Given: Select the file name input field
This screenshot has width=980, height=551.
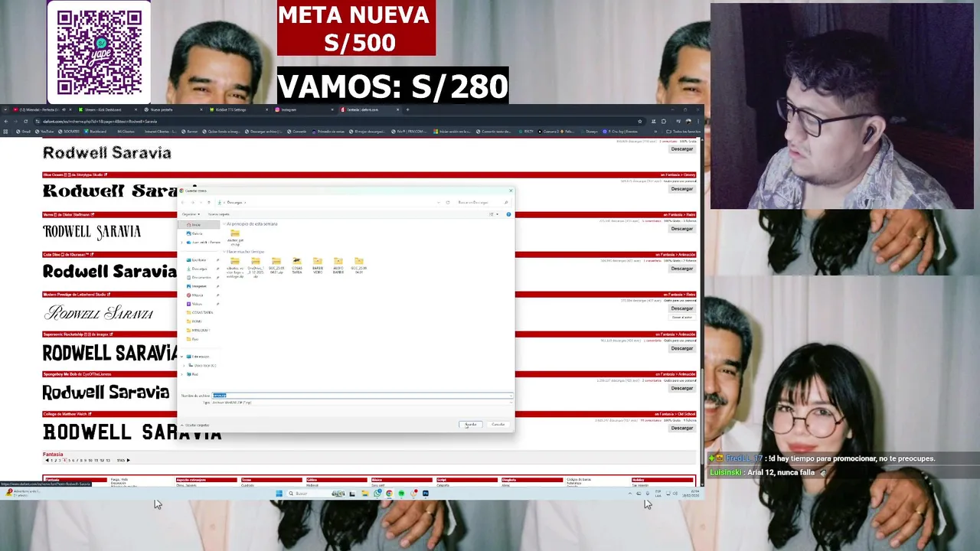Looking at the screenshot, I should pyautogui.click(x=361, y=395).
